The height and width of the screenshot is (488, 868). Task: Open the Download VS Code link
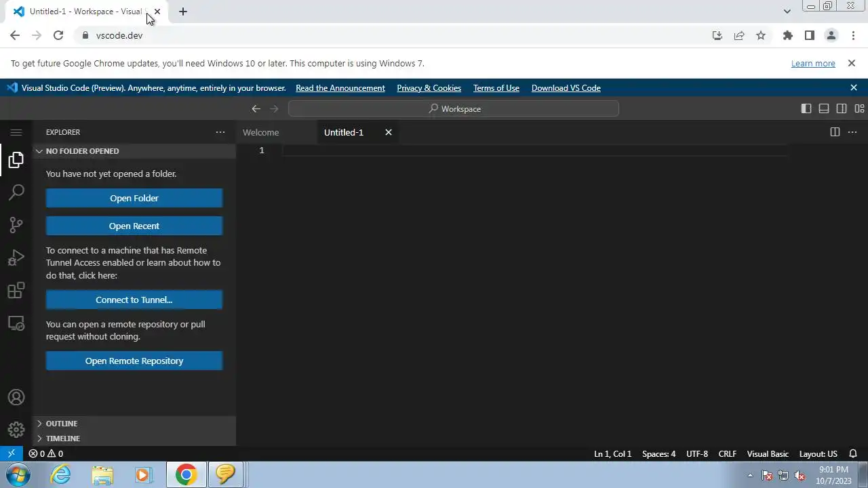tap(566, 88)
